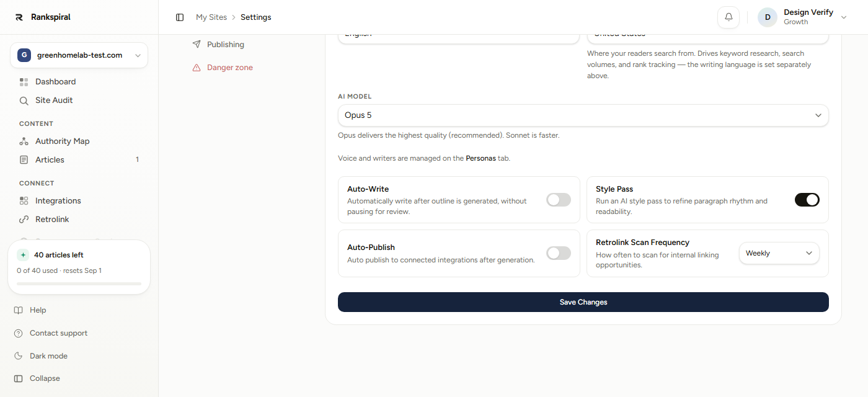
Task: Click the Articles document icon
Action: (24, 160)
